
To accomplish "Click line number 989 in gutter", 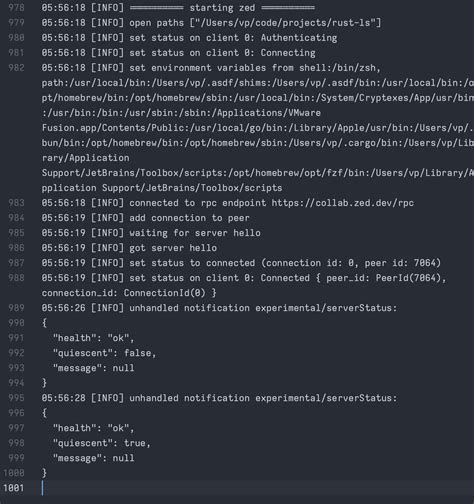I will [x=16, y=308].
